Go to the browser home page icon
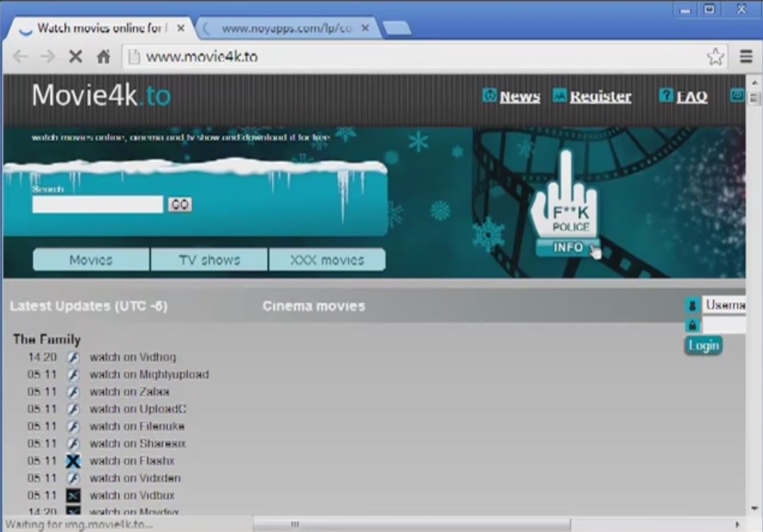Image resolution: width=763 pixels, height=532 pixels. (x=103, y=57)
